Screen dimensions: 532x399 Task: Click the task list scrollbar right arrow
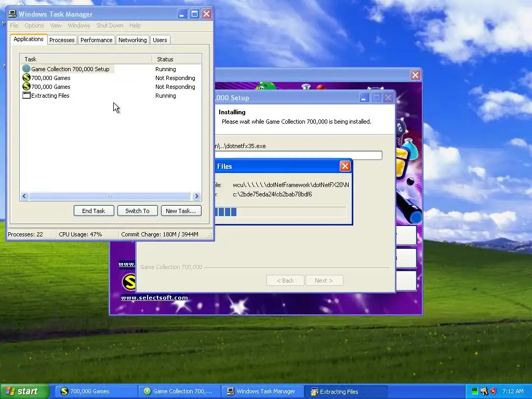[x=196, y=196]
